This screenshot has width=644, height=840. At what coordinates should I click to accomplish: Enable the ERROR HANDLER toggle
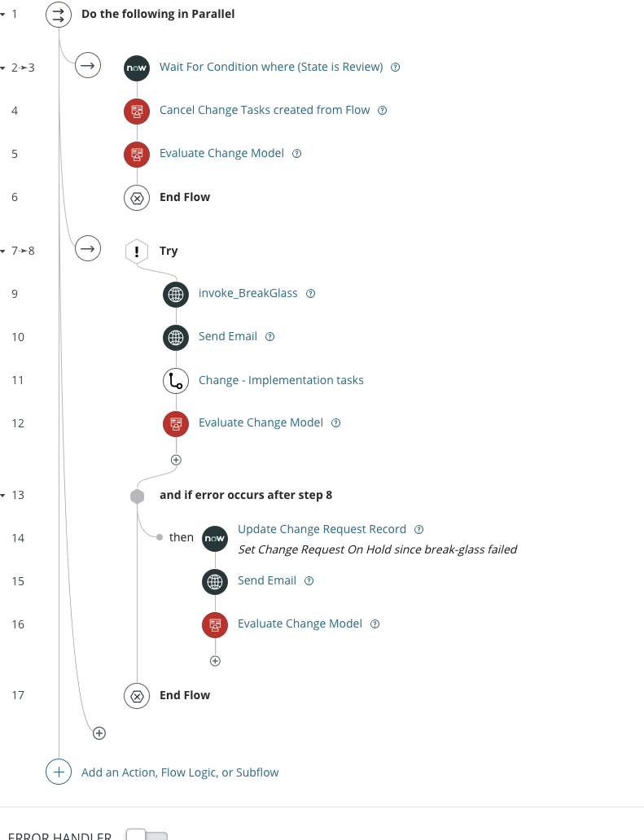pyautogui.click(x=147, y=835)
